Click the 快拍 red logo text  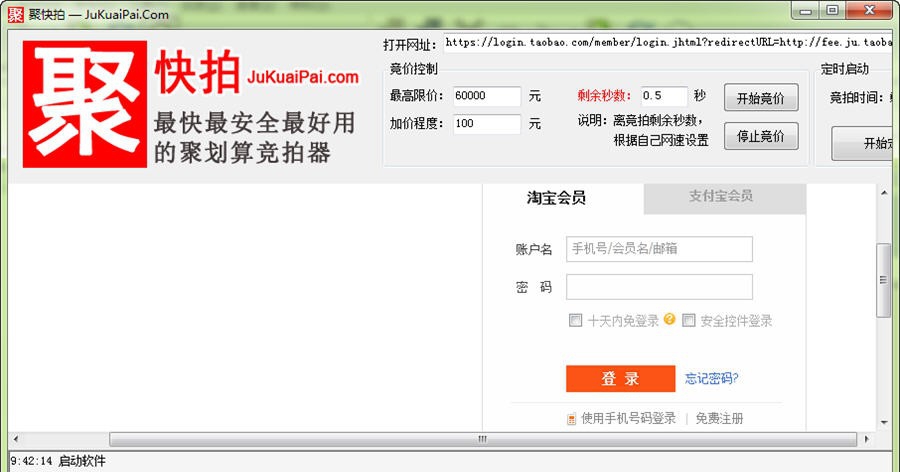pos(197,72)
